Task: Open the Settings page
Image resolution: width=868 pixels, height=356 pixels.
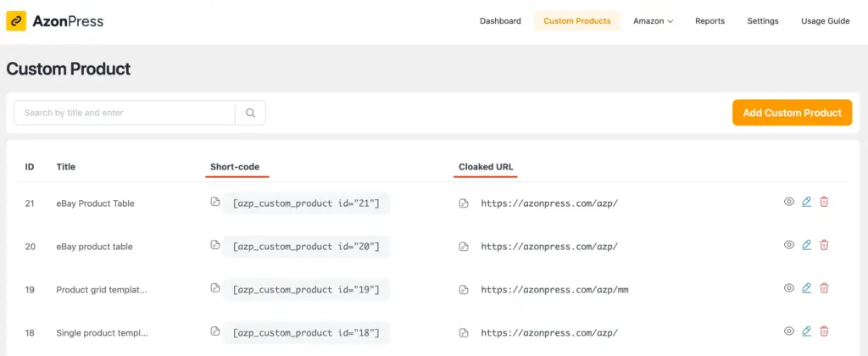Action: [763, 21]
